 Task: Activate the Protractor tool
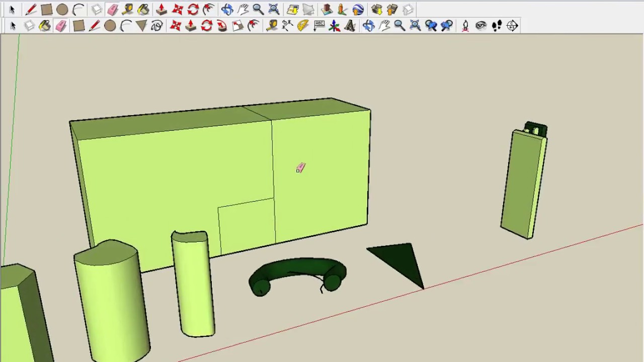[x=303, y=26]
